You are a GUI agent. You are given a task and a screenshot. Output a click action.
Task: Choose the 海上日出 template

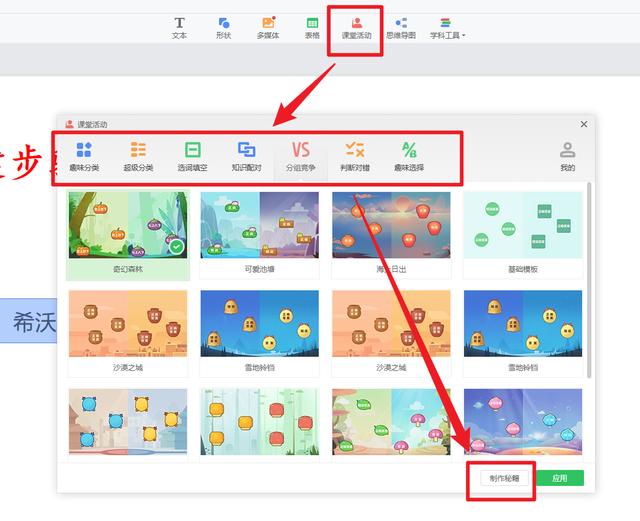(x=391, y=235)
